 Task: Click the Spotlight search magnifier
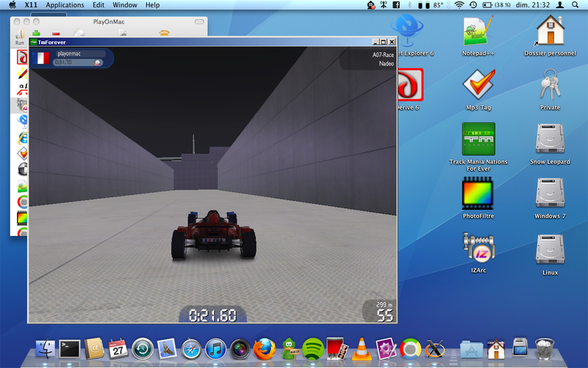pos(578,5)
